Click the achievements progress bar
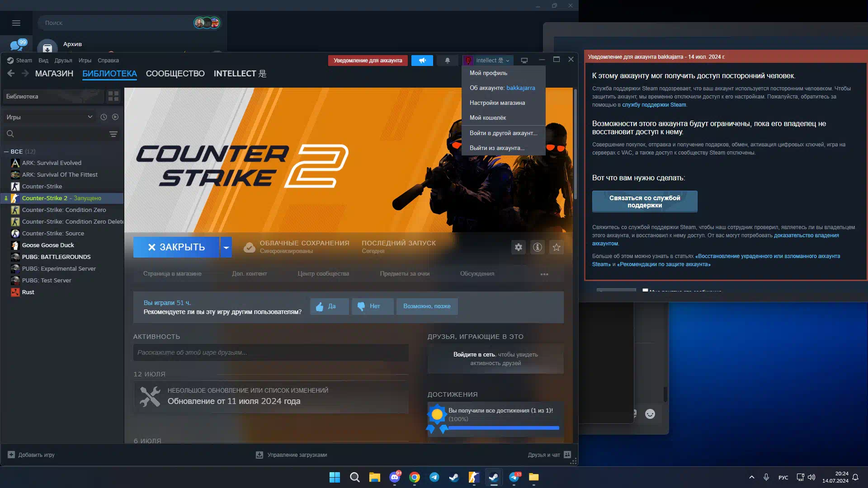Screen dimensions: 868x488 504,427
